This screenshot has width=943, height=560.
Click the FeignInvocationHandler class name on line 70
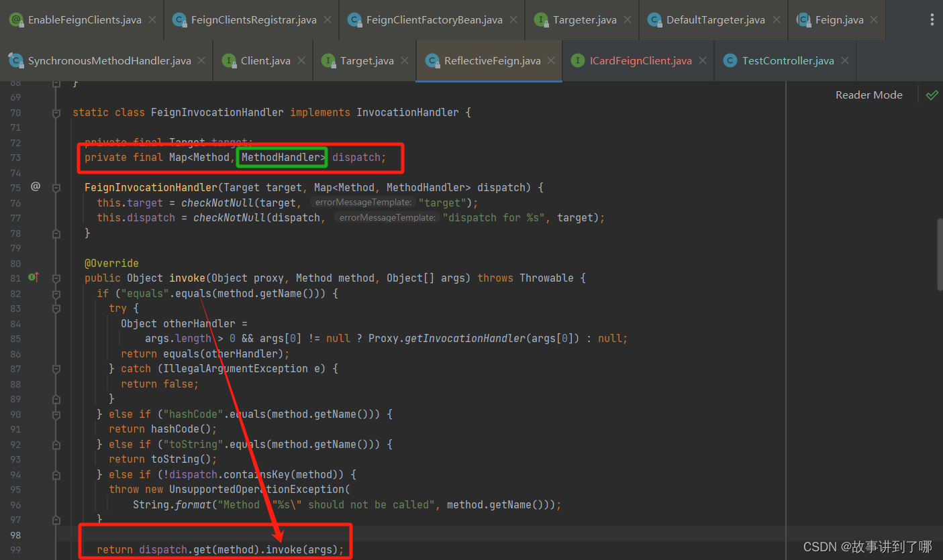click(x=217, y=112)
